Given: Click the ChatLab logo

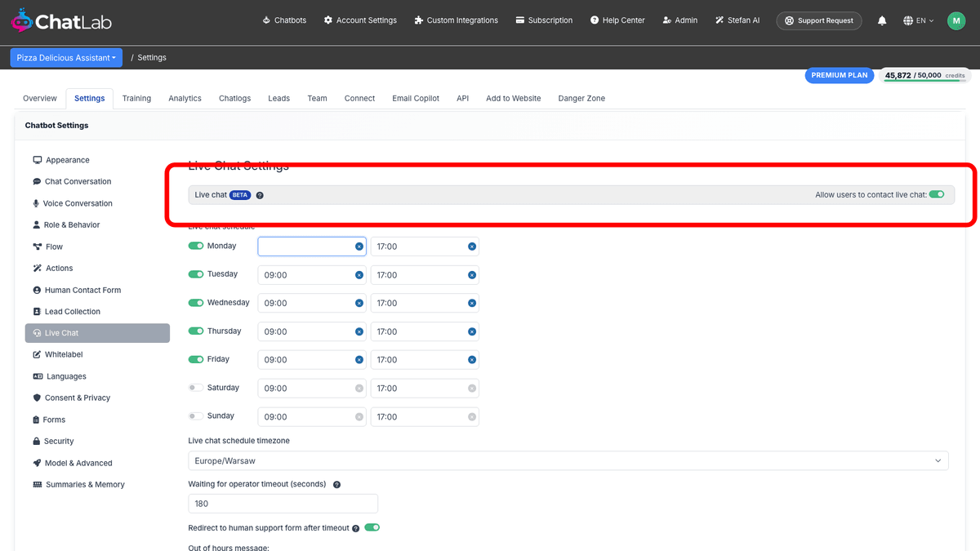Looking at the screenshot, I should [x=61, y=20].
